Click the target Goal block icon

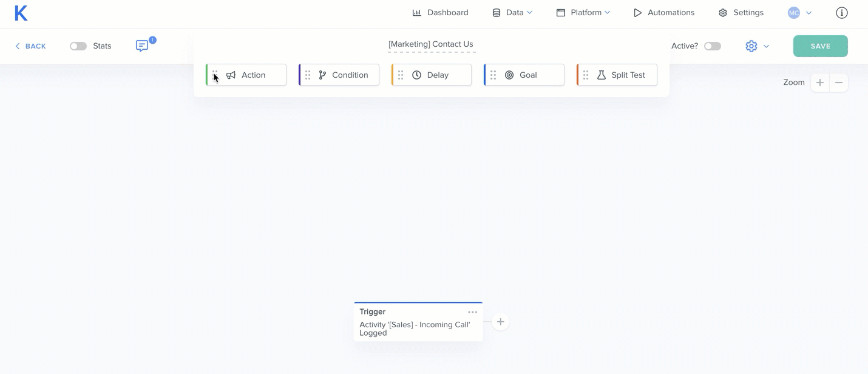(509, 75)
